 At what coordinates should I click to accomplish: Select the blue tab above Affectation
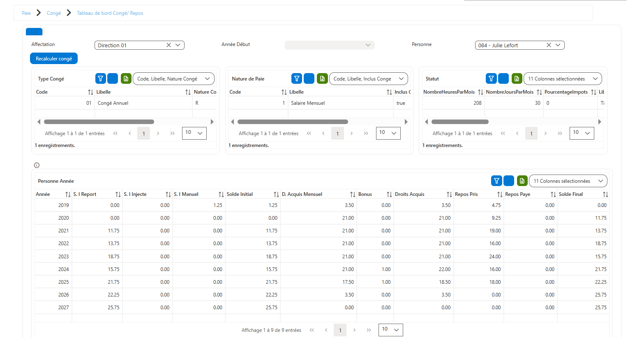tap(34, 32)
